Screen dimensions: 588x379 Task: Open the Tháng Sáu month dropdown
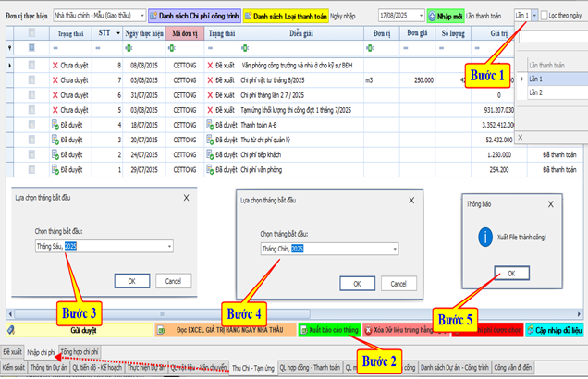(x=169, y=246)
